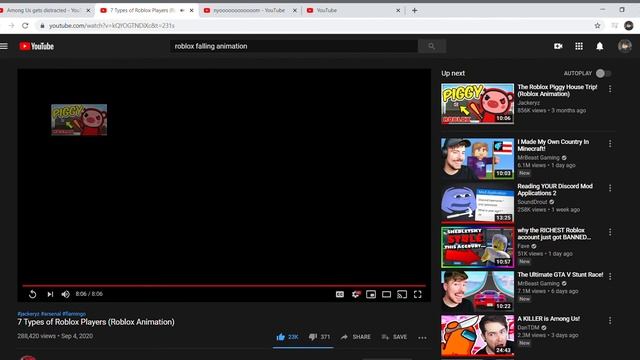Open The Ultimate GTA V Stunt Race title
This screenshot has height=360, width=640.
[560, 275]
